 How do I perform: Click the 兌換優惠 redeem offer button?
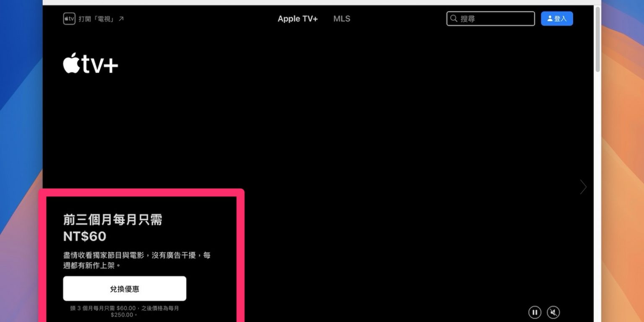125,288
